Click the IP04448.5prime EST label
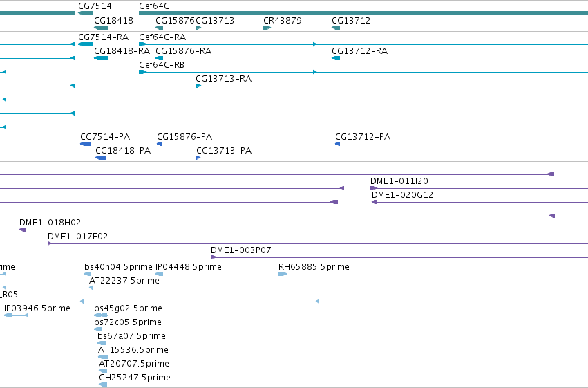This screenshot has width=588, height=388. (x=188, y=267)
